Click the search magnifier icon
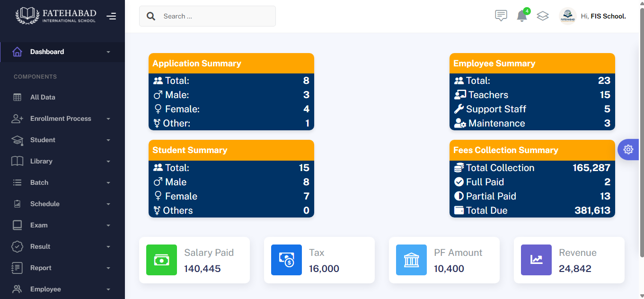This screenshot has width=644, height=299. point(151,16)
